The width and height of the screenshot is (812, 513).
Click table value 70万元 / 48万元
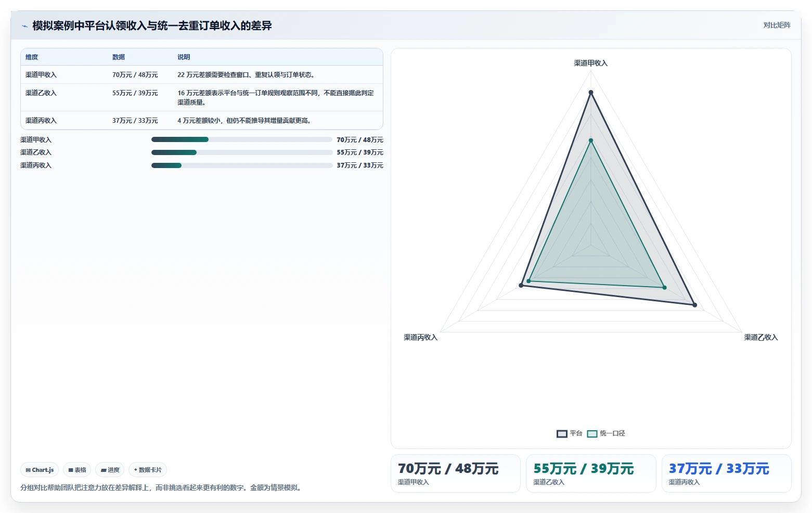click(x=135, y=75)
